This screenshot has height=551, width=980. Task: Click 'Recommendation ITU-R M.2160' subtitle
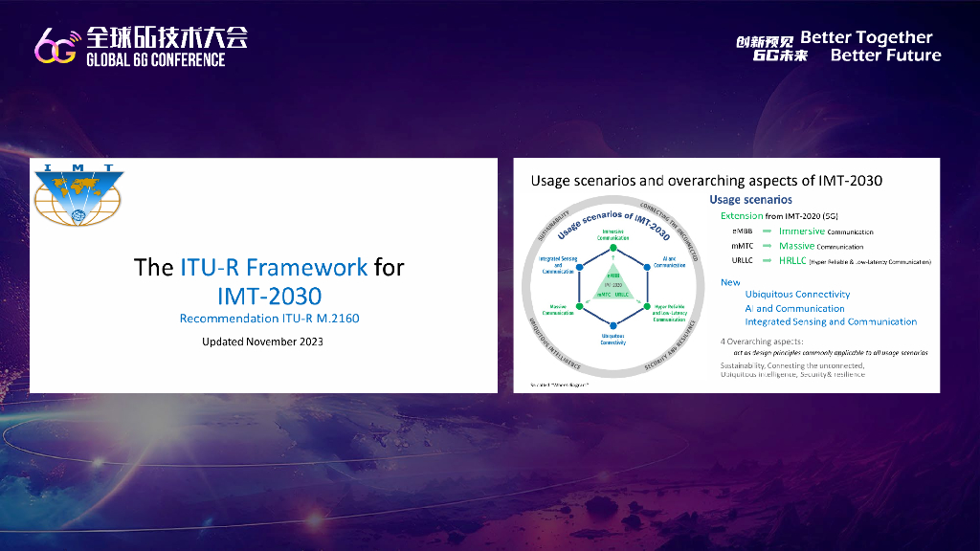(269, 319)
